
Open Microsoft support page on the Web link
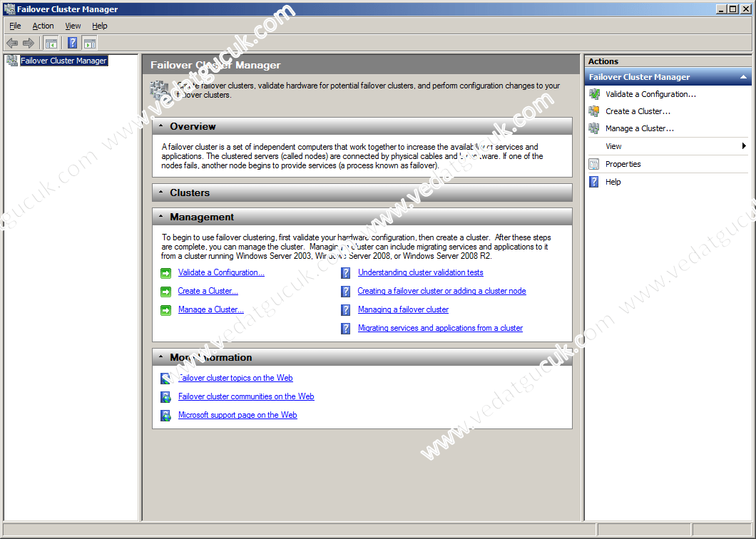(x=237, y=415)
